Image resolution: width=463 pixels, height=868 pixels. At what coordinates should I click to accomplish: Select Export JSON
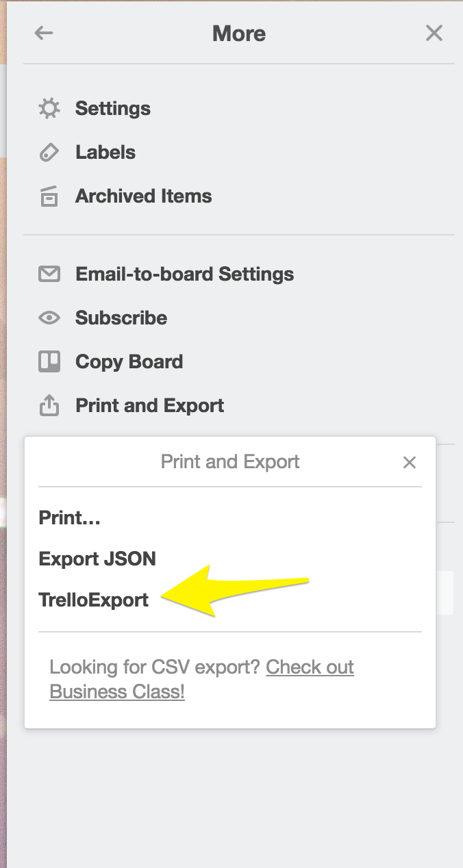97,559
